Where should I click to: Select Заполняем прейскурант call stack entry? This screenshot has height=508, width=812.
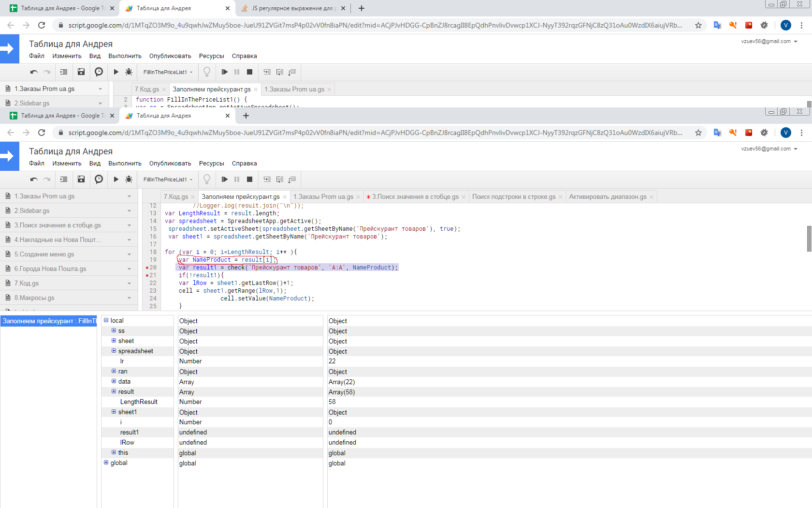pyautogui.click(x=48, y=321)
